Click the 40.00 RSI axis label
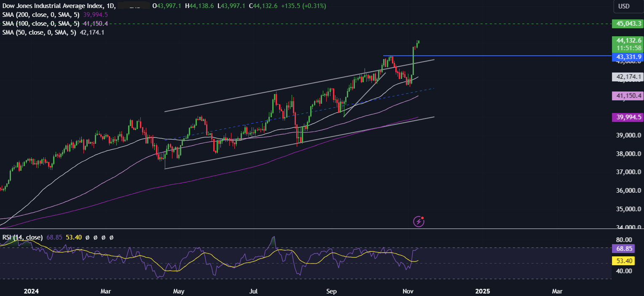Image resolution: width=644 pixels, height=296 pixels. 624,271
